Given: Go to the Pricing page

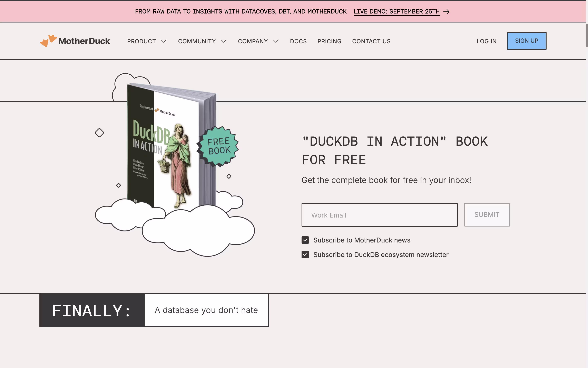Looking at the screenshot, I should point(329,41).
